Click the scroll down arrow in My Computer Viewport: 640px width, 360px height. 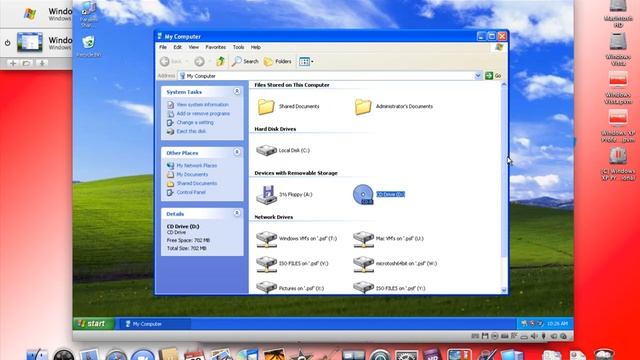click(x=504, y=290)
